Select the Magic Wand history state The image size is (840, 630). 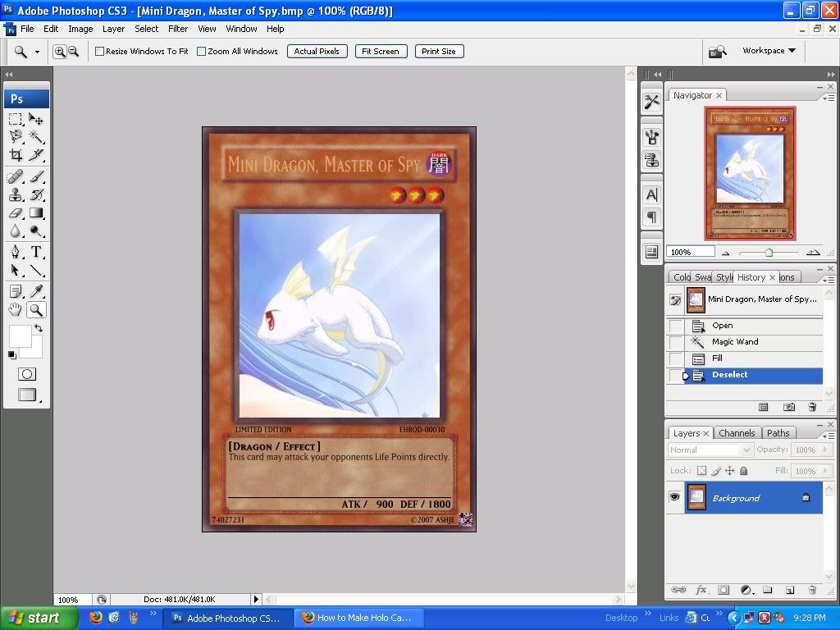pyautogui.click(x=735, y=342)
